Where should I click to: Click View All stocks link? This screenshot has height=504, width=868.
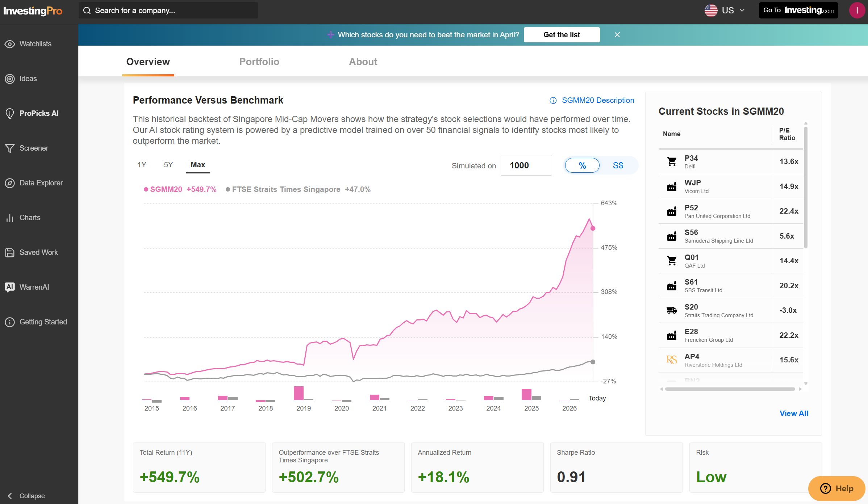[793, 413]
